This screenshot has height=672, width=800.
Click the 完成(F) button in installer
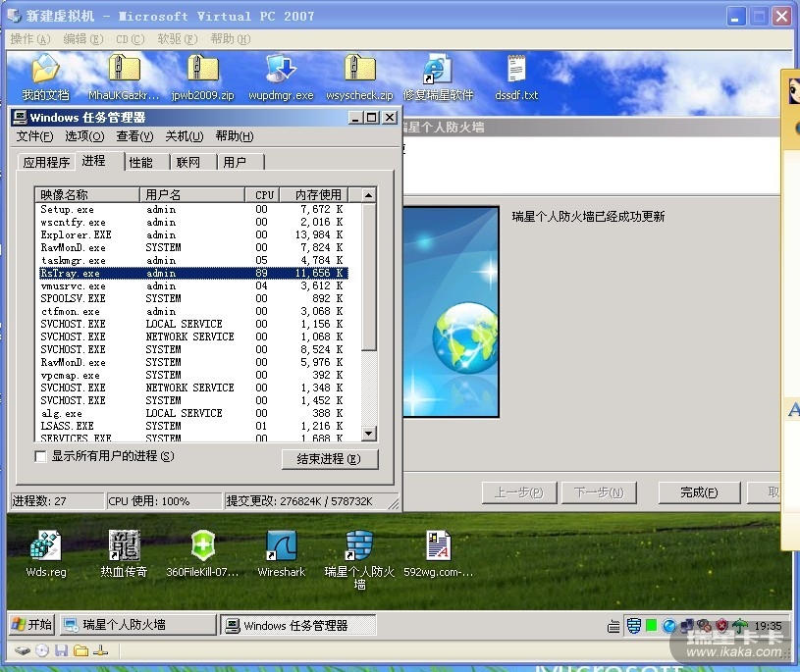coord(698,492)
